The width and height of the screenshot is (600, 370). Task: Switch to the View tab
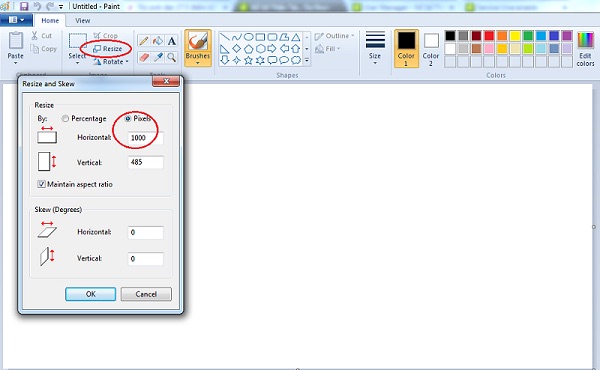(83, 21)
